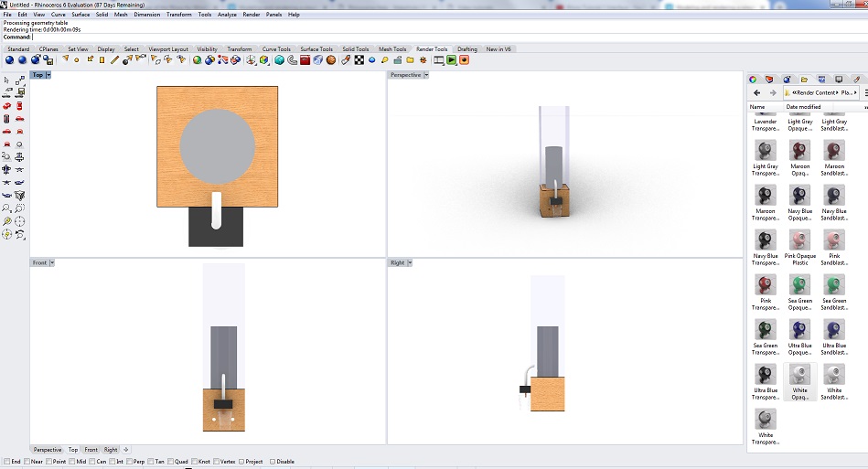
Task: Click the hamburger menu icon in Libraries panel
Action: point(866,93)
